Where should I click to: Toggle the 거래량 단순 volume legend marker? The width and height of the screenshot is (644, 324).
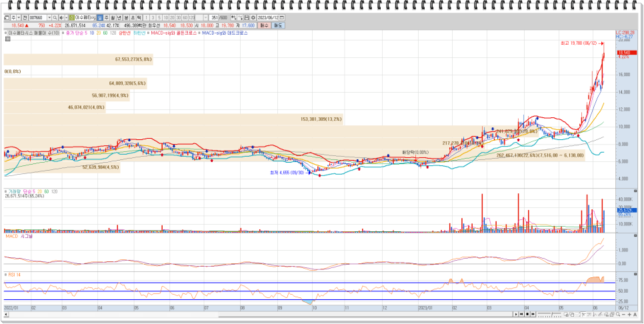[5, 191]
